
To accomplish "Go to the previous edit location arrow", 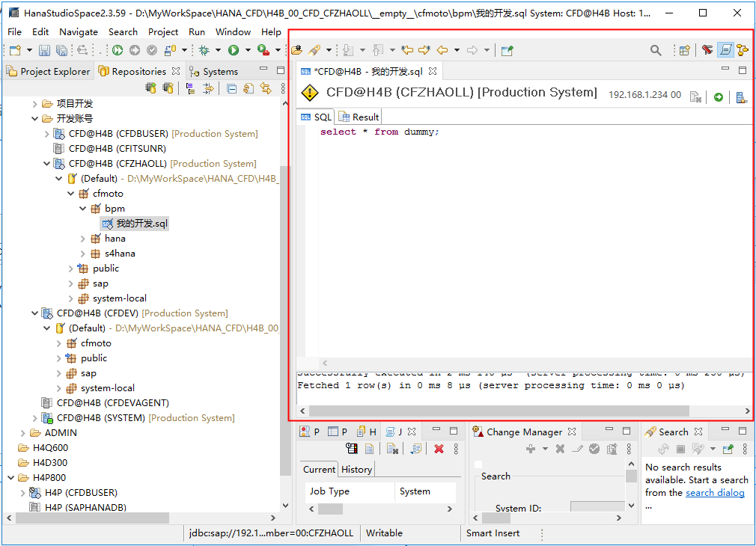I will (407, 50).
